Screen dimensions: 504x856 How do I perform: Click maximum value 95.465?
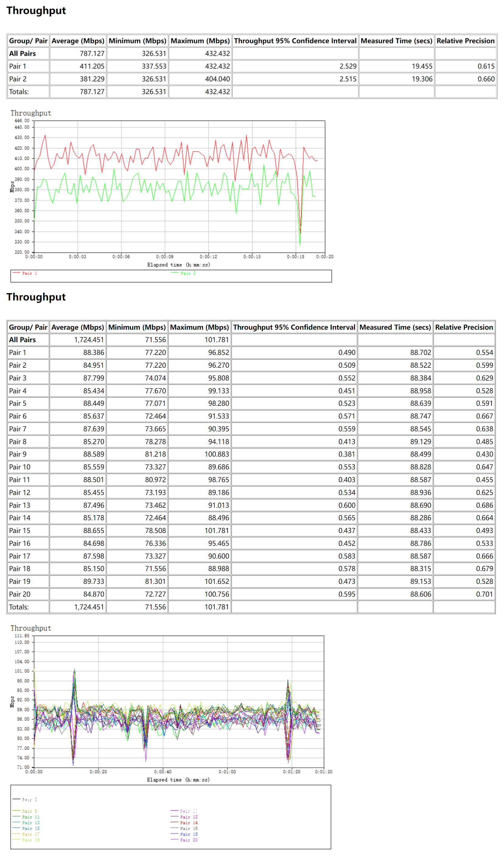point(200,543)
